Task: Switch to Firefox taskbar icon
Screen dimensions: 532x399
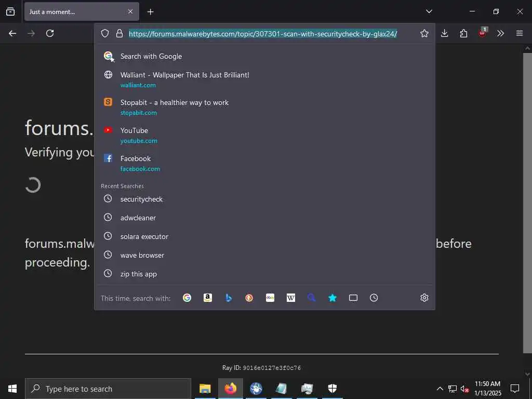Action: click(x=230, y=389)
